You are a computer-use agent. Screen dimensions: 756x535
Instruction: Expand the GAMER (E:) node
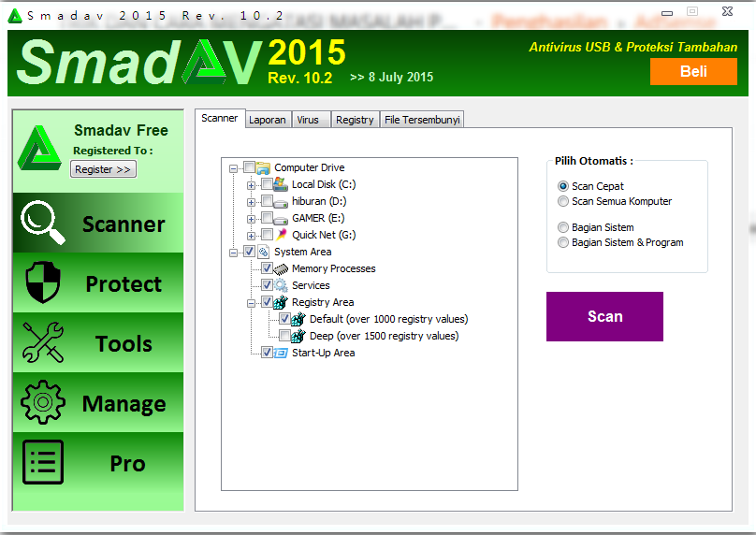click(251, 219)
